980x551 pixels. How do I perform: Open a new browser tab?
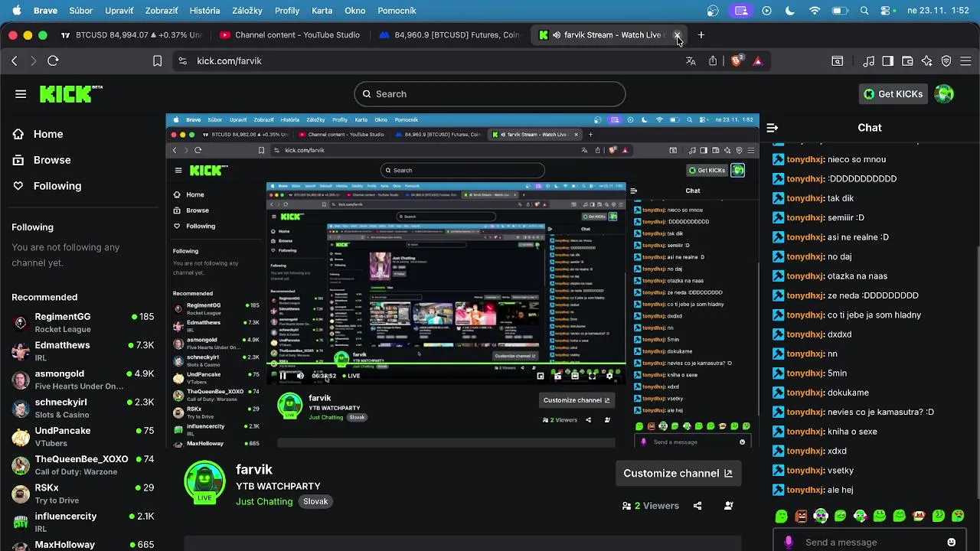click(701, 35)
